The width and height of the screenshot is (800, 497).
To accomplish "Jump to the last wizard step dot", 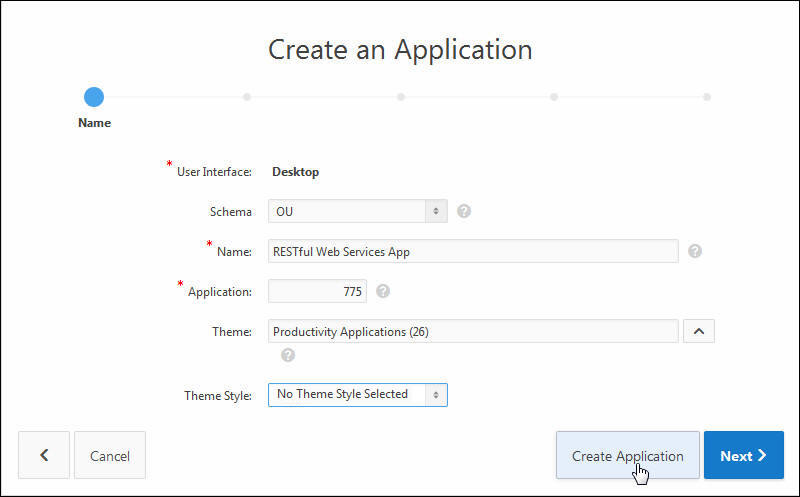I will pos(706,97).
